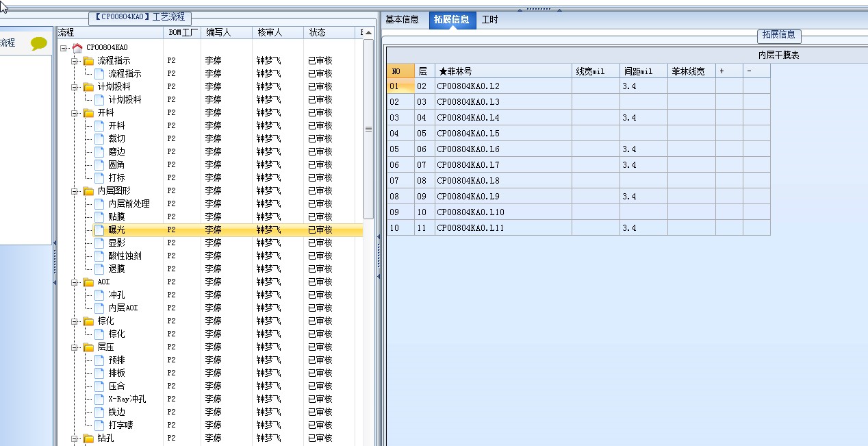Click the folder icon of 流程指示 group

click(88, 60)
